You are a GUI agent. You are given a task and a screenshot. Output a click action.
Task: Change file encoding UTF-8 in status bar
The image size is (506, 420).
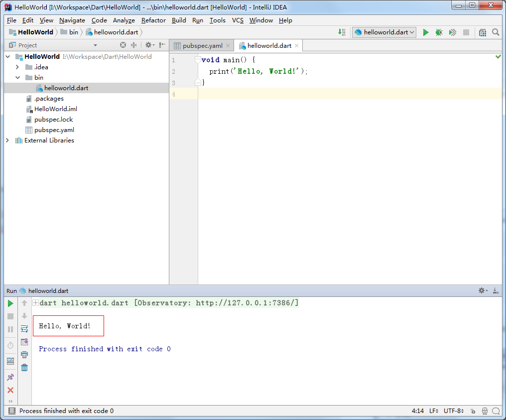point(453,411)
